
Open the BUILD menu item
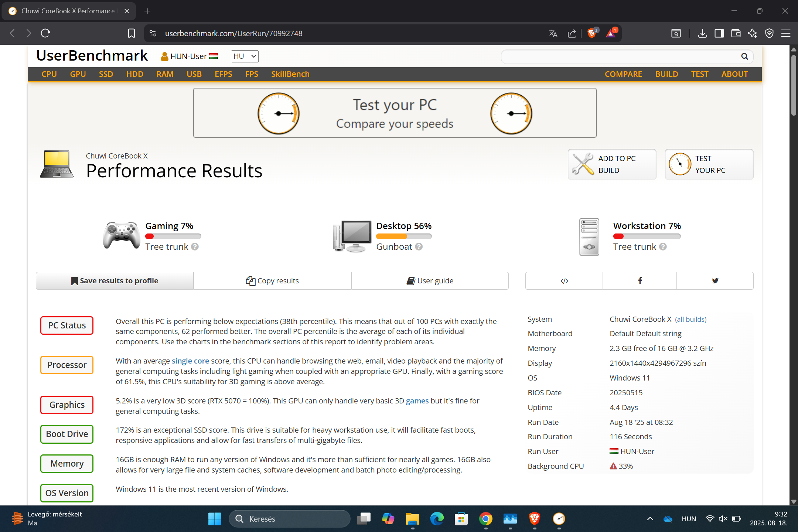[666, 74]
